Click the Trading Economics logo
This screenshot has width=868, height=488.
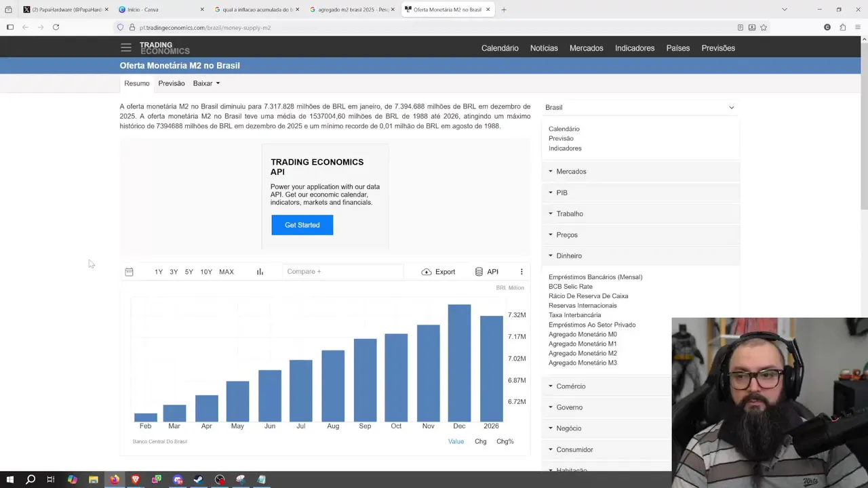(x=164, y=48)
